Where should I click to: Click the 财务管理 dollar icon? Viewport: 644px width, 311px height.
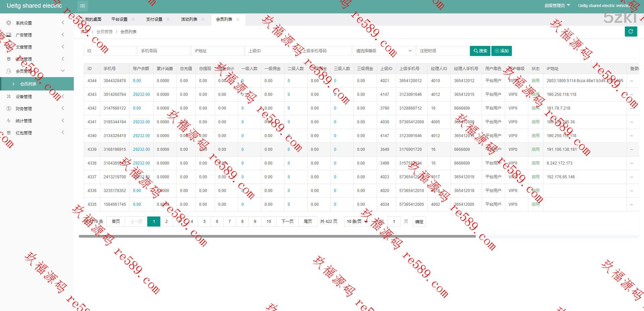[9, 109]
